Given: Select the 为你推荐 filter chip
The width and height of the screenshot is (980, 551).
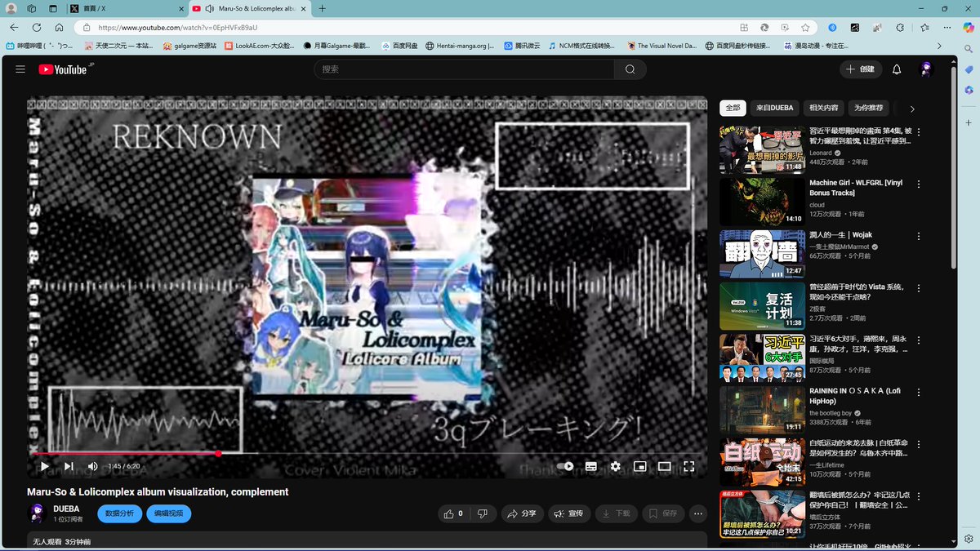Looking at the screenshot, I should click(869, 108).
